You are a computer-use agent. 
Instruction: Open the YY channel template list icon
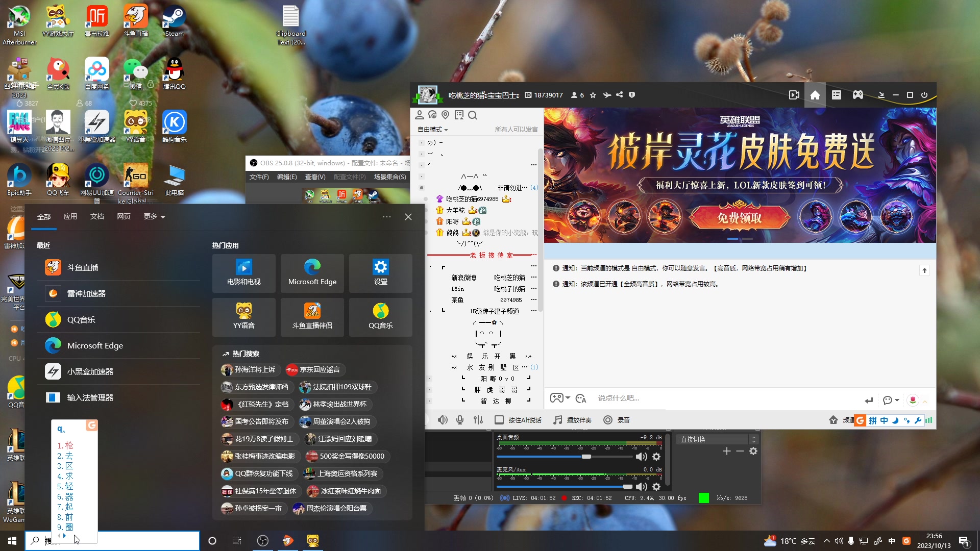[836, 95]
